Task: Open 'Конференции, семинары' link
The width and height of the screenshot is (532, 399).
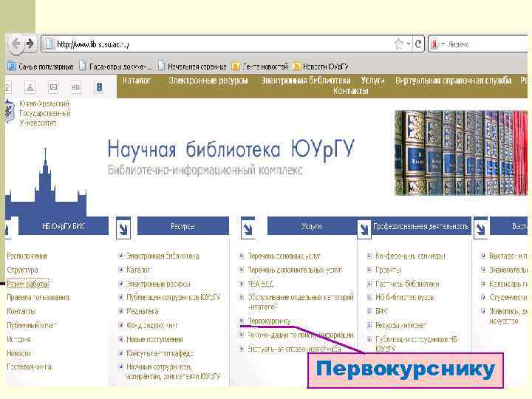Action: pos(410,256)
